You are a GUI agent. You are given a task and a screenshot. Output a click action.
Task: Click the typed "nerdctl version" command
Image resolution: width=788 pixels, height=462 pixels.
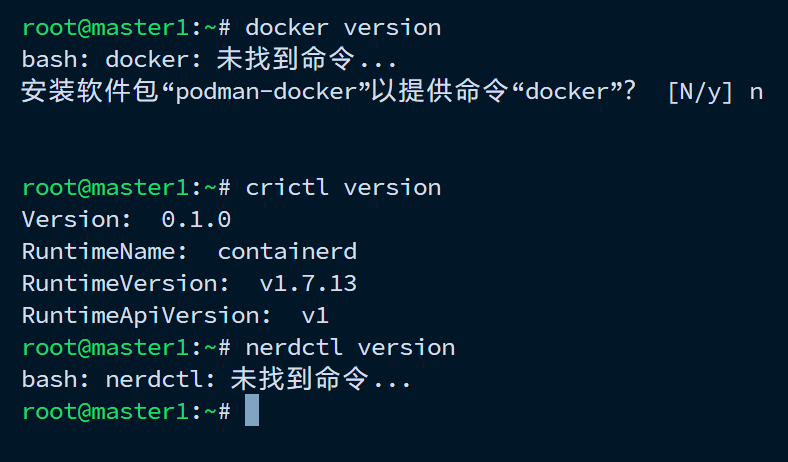[x=350, y=348]
